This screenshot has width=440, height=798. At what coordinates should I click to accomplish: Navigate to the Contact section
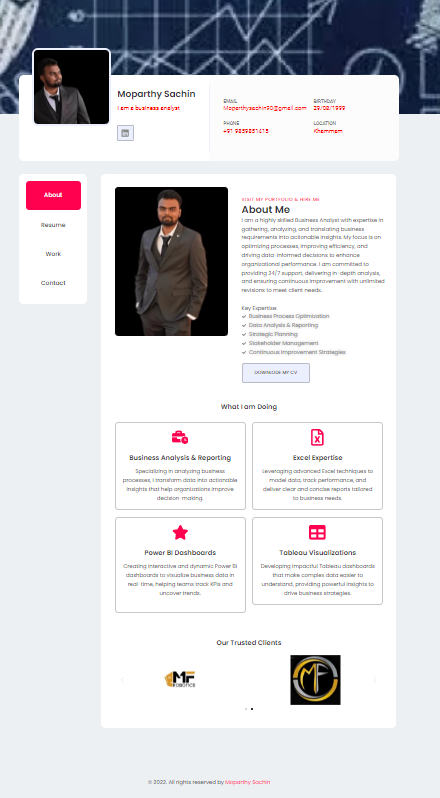coord(53,283)
